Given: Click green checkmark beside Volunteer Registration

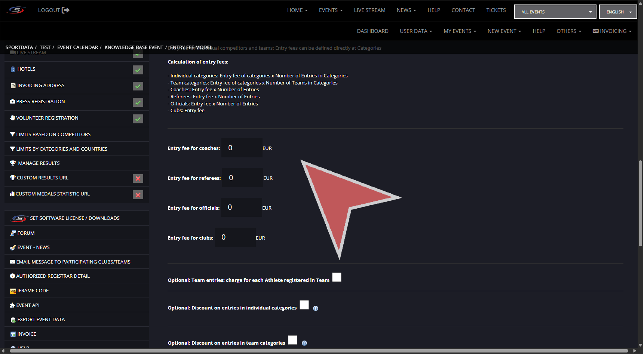Looking at the screenshot, I should (x=138, y=119).
